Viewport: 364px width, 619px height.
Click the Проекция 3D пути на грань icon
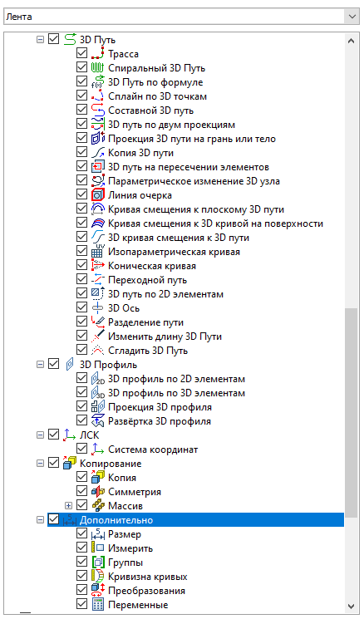click(97, 138)
